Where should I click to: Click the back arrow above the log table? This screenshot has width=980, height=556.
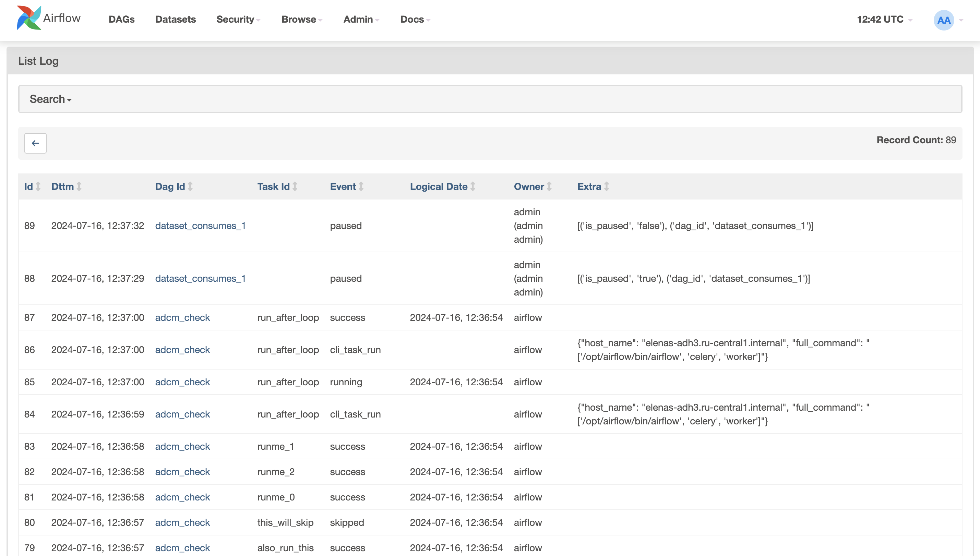[35, 143]
